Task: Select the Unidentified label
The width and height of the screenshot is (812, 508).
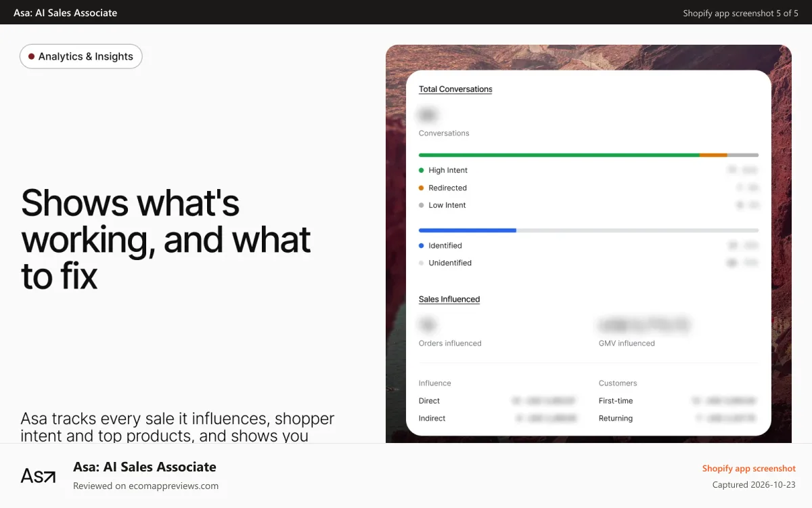Action: (x=450, y=263)
